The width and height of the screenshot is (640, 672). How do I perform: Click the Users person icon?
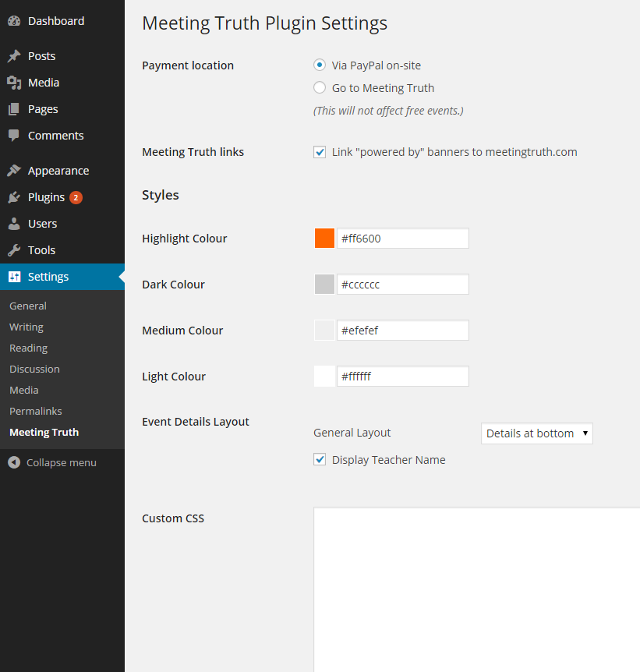point(14,224)
